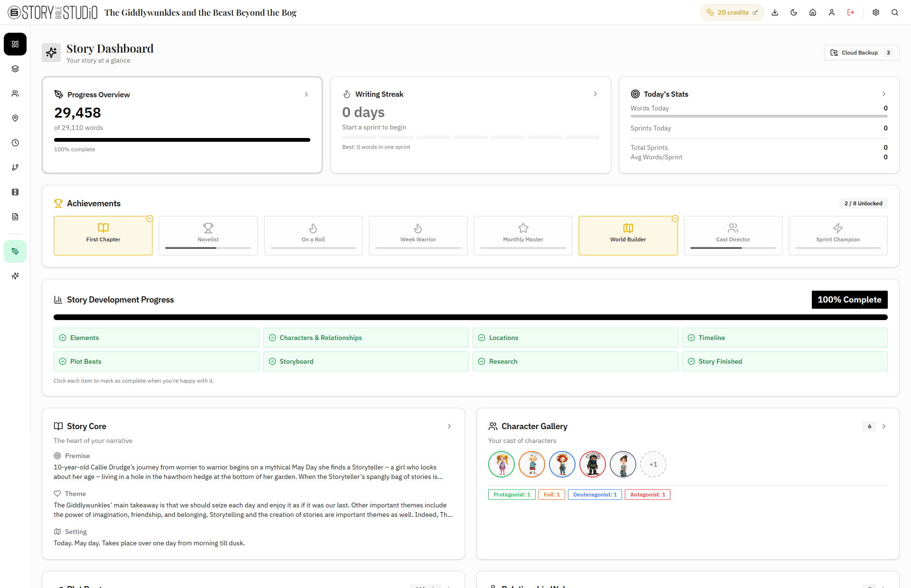The image size is (911, 588).
Task: Toggle Plot Beats completion item
Action: click(157, 361)
